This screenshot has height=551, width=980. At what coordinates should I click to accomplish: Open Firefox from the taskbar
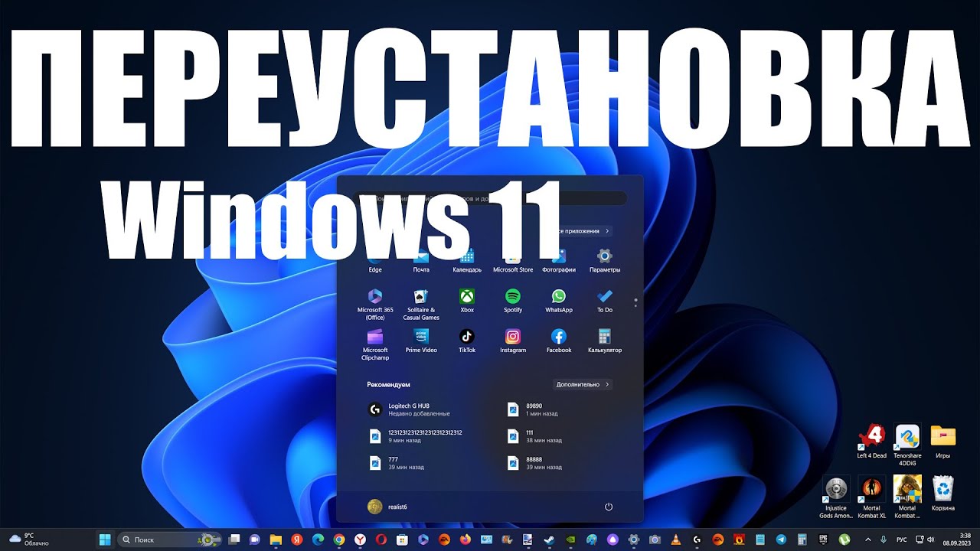point(465,540)
